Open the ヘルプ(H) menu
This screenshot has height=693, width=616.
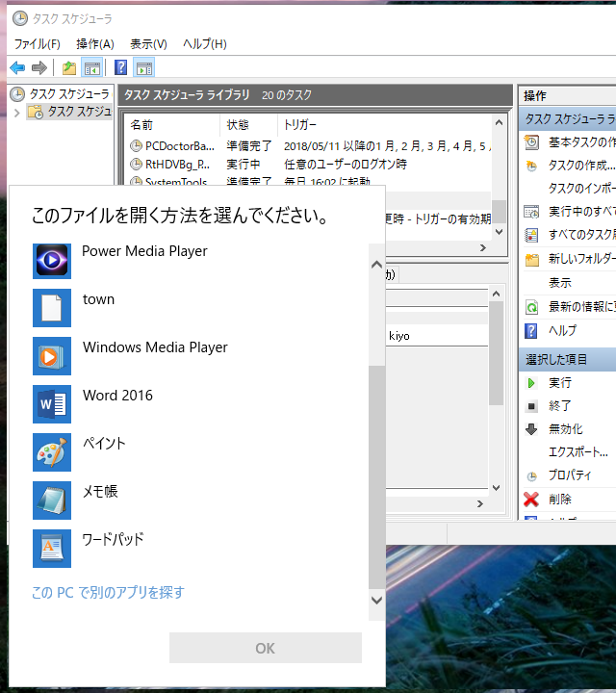[x=205, y=44]
